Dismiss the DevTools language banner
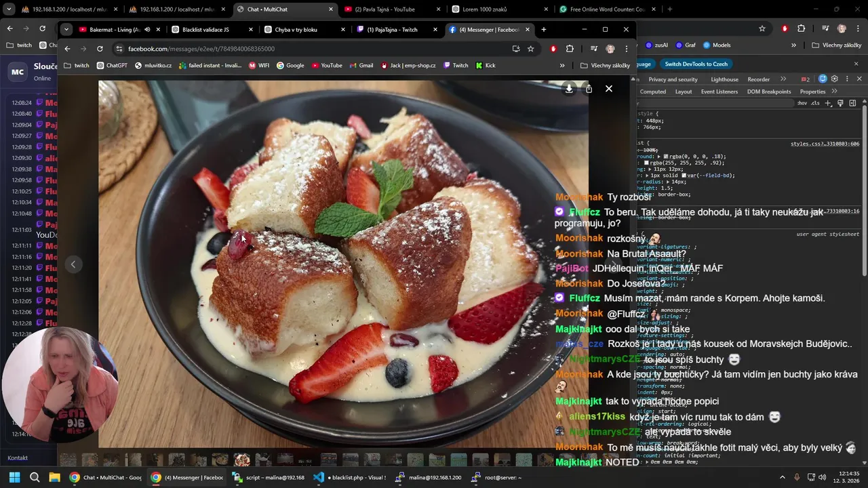 coord(856,64)
